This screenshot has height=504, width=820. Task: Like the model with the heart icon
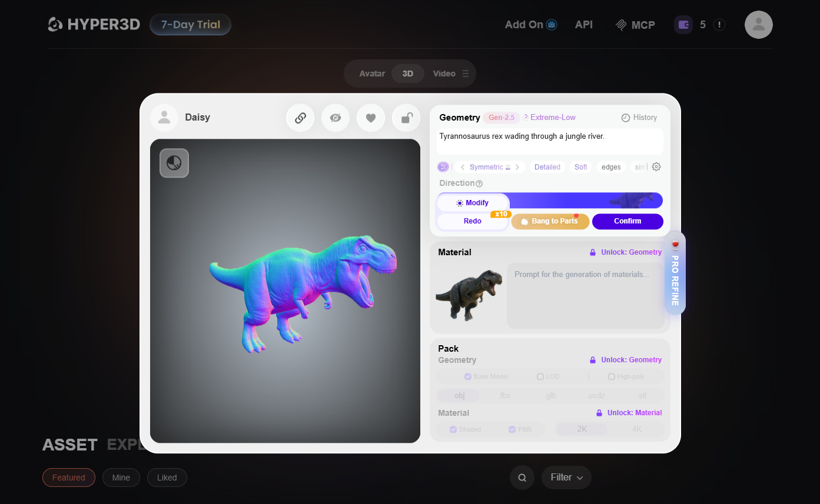pos(371,118)
